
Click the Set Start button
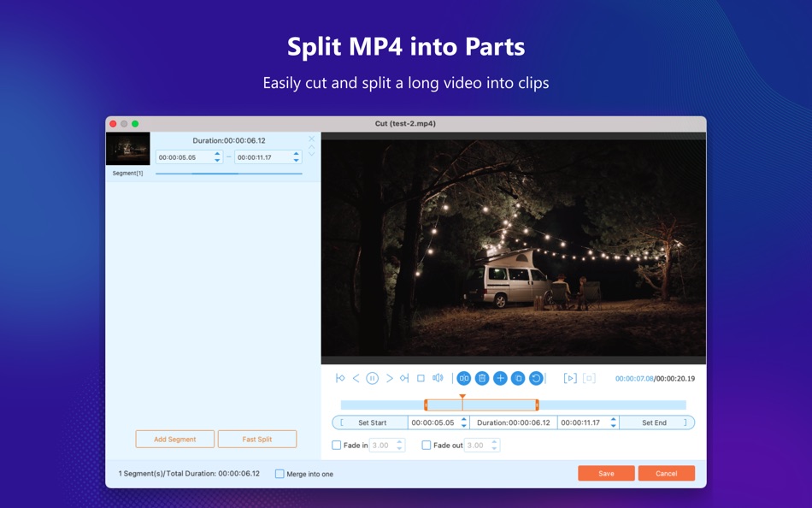pyautogui.click(x=371, y=422)
